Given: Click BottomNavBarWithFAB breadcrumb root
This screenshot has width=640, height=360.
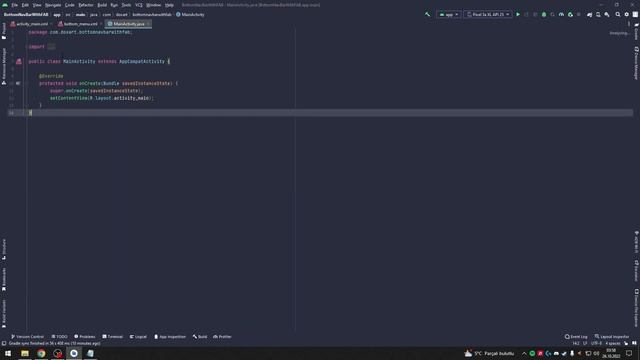Looking at the screenshot, I should tap(26, 14).
